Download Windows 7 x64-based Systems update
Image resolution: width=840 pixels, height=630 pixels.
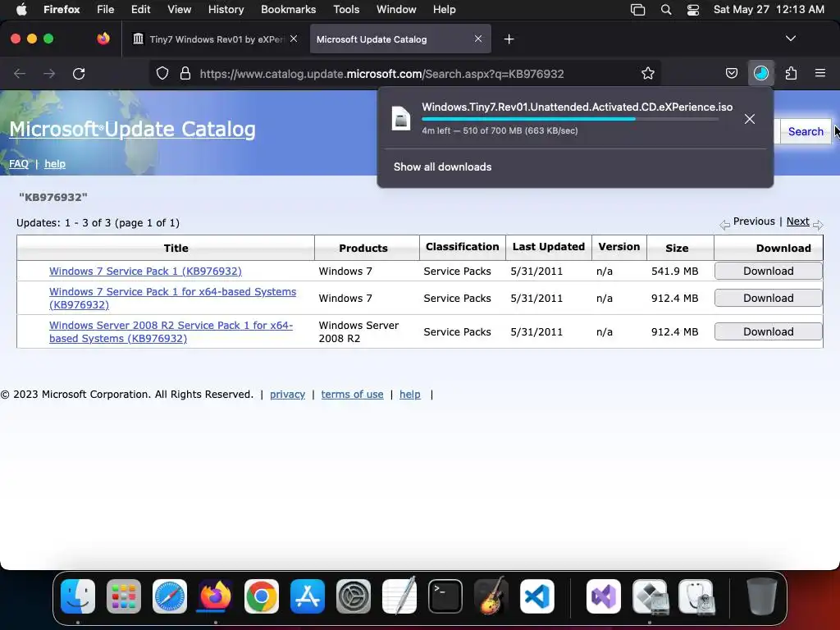pos(768,298)
